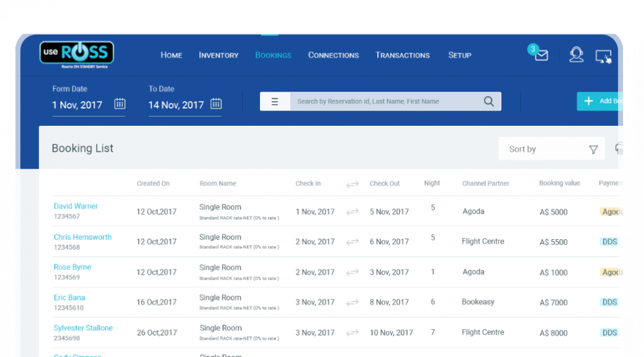Open the To Date calendar icon

click(x=216, y=104)
